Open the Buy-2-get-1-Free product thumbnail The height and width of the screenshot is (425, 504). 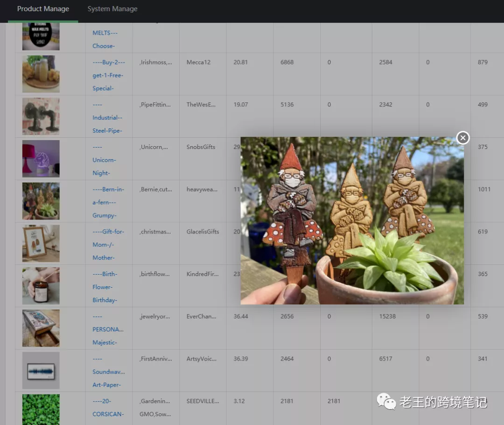click(41, 74)
